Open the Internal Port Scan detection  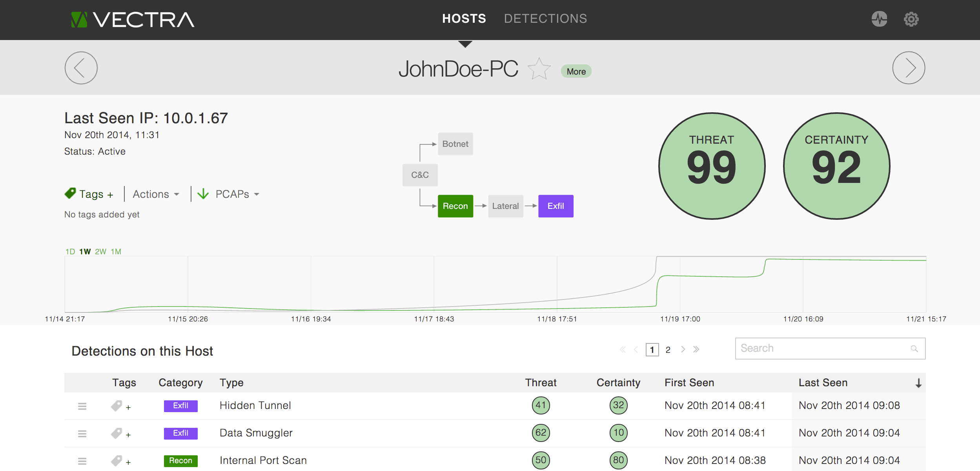pyautogui.click(x=263, y=460)
